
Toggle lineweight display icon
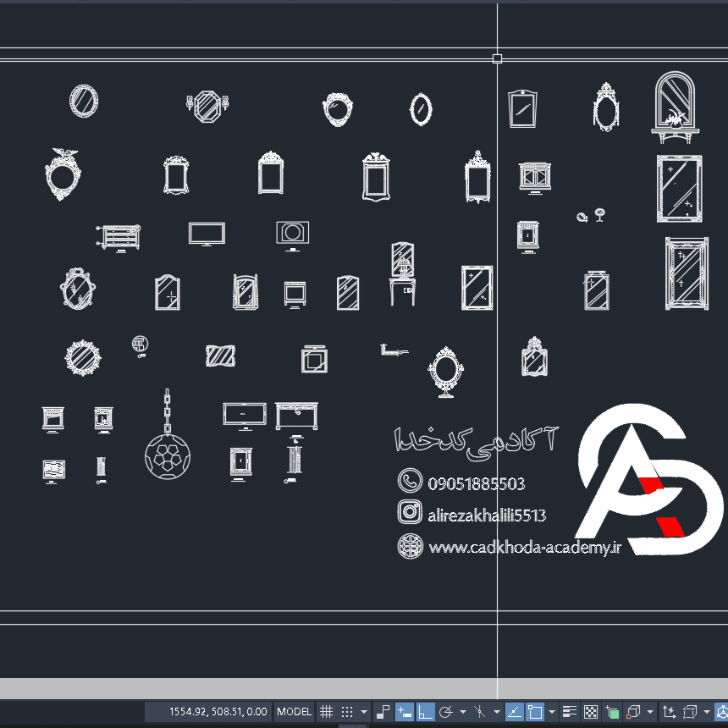(x=569, y=711)
